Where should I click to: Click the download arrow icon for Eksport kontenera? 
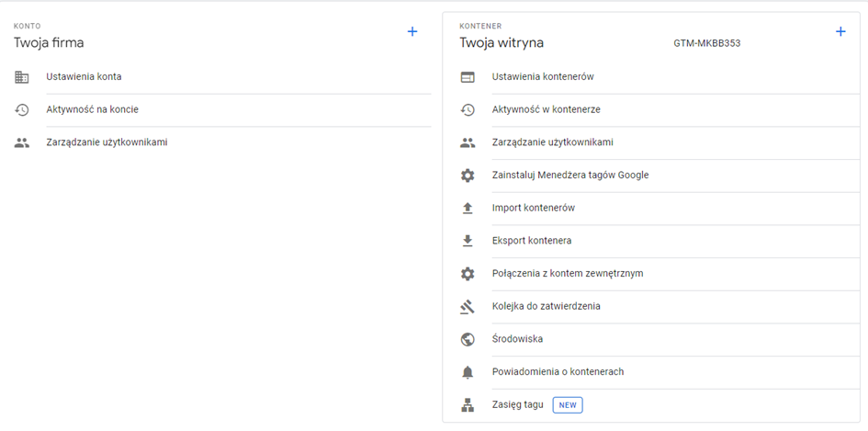pos(468,241)
